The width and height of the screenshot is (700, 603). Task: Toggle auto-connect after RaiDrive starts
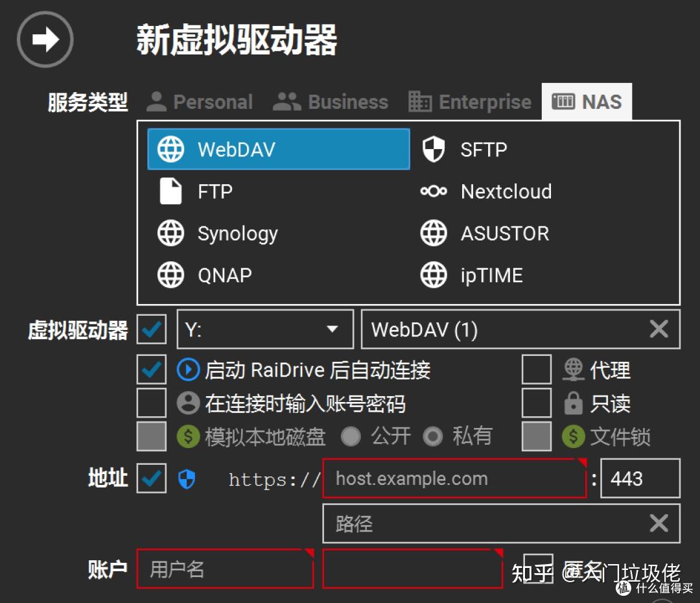pyautogui.click(x=152, y=370)
